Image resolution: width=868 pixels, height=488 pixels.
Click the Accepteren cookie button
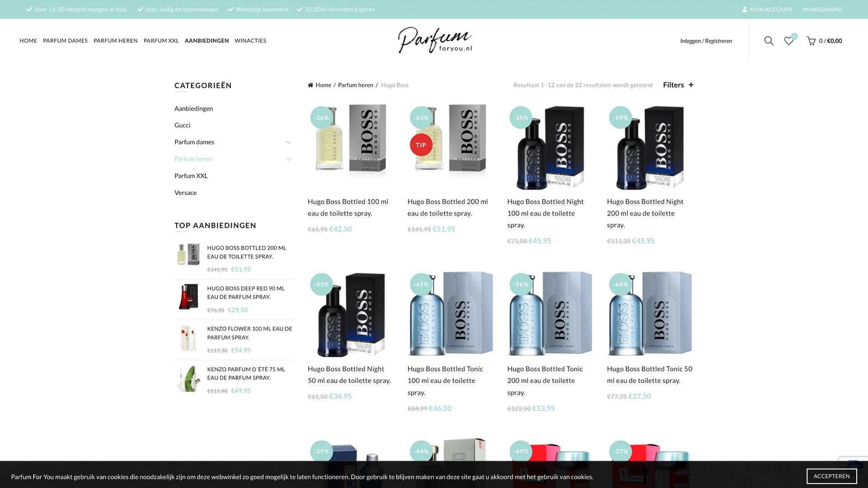(x=831, y=476)
